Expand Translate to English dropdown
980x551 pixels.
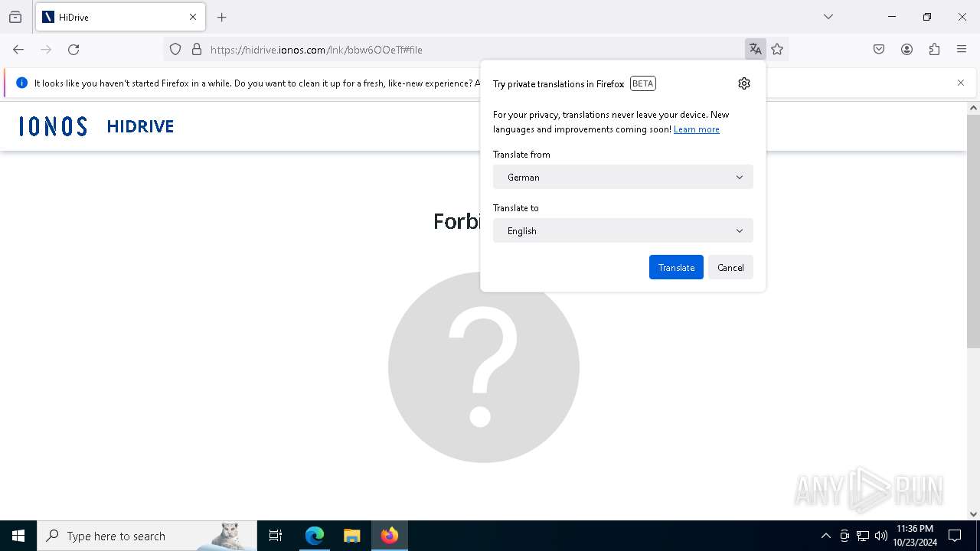[x=623, y=230]
